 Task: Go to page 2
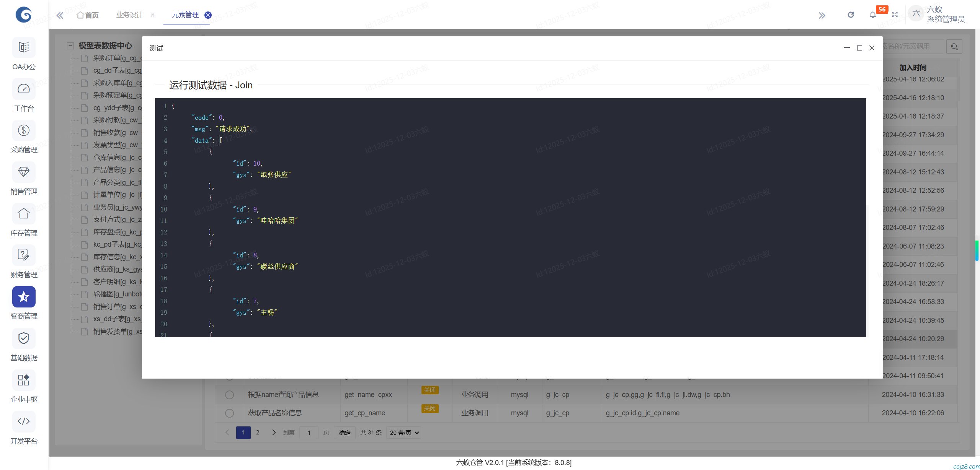pyautogui.click(x=257, y=432)
